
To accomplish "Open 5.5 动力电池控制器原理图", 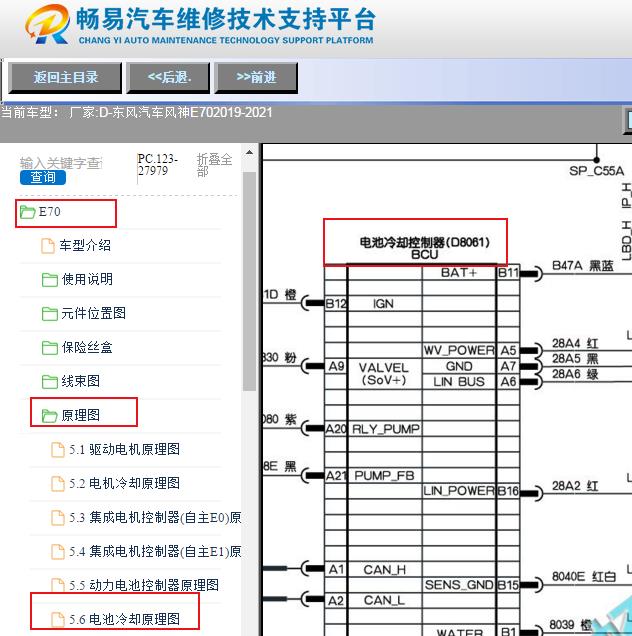I will (144, 585).
